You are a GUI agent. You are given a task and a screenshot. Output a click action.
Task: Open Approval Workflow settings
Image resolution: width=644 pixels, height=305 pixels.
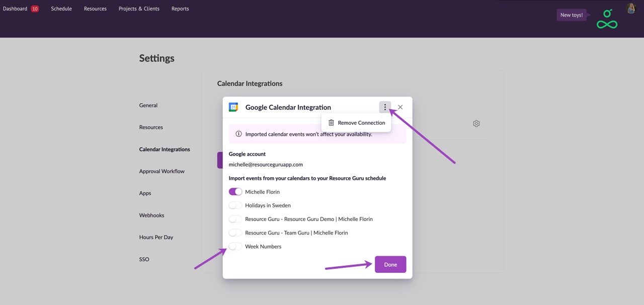[x=162, y=171]
